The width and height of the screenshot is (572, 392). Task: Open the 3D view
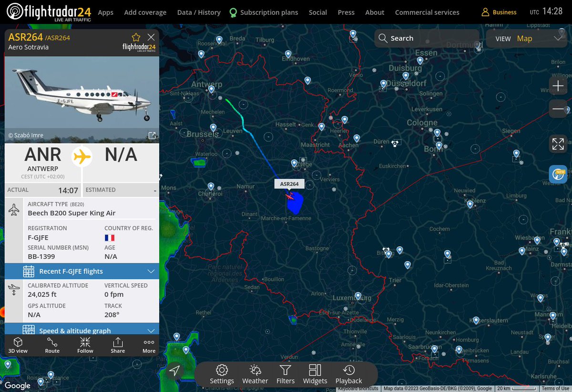(x=18, y=345)
